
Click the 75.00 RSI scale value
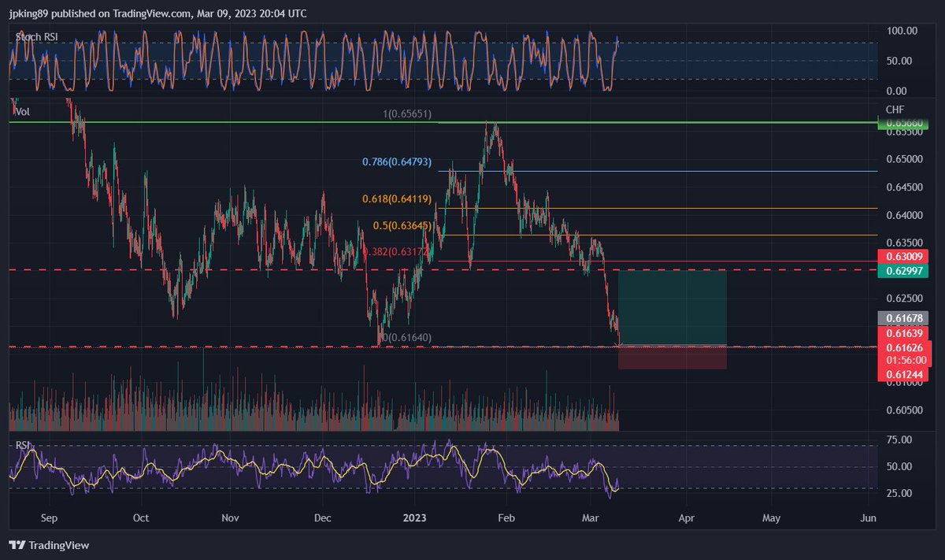[x=899, y=439]
